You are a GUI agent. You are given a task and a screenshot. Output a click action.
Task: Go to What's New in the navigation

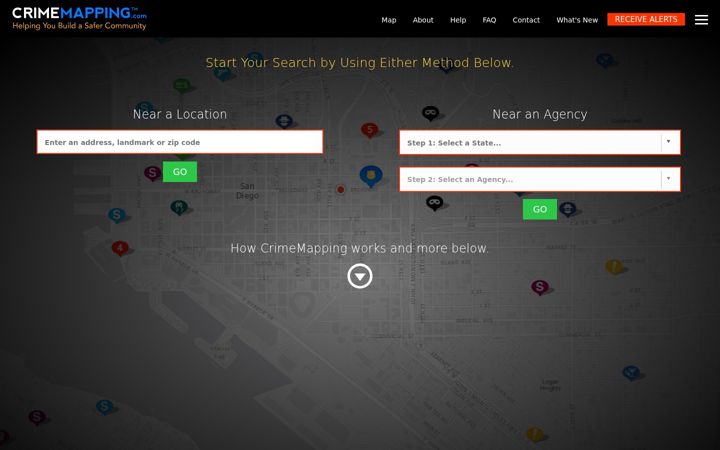tap(577, 20)
